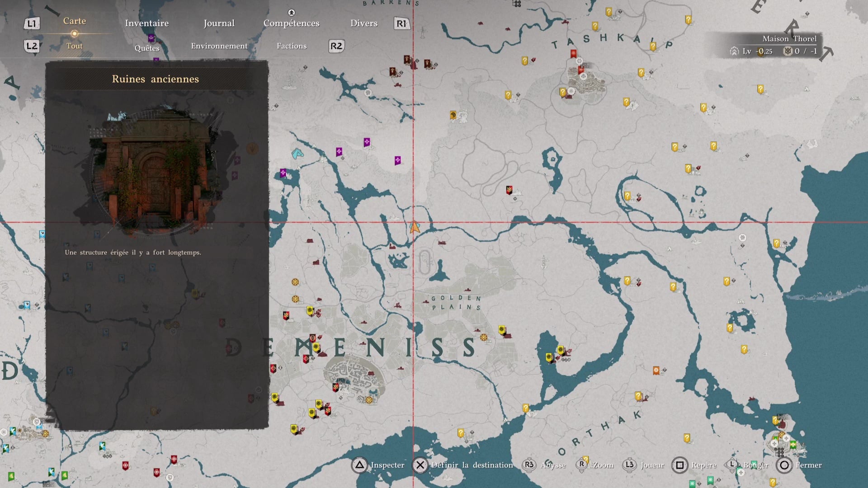Click the circle Fermer button
868x488 pixels.
click(784, 465)
